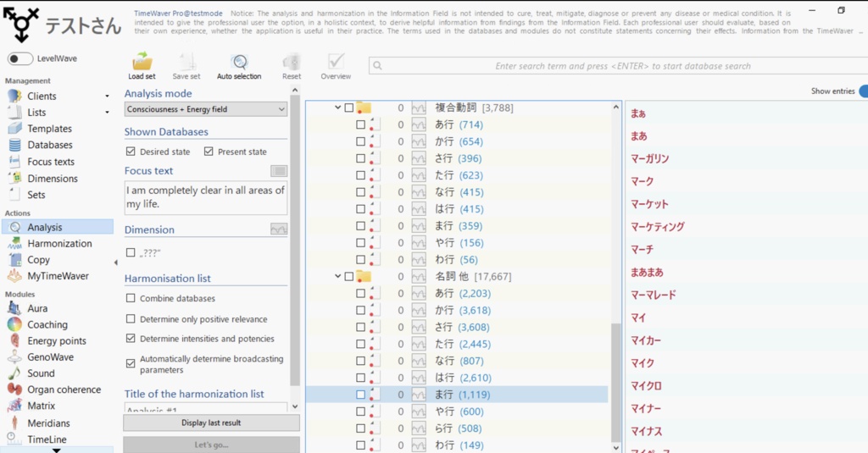868x453 pixels.
Task: Click the Databases stack icon
Action: (x=15, y=145)
